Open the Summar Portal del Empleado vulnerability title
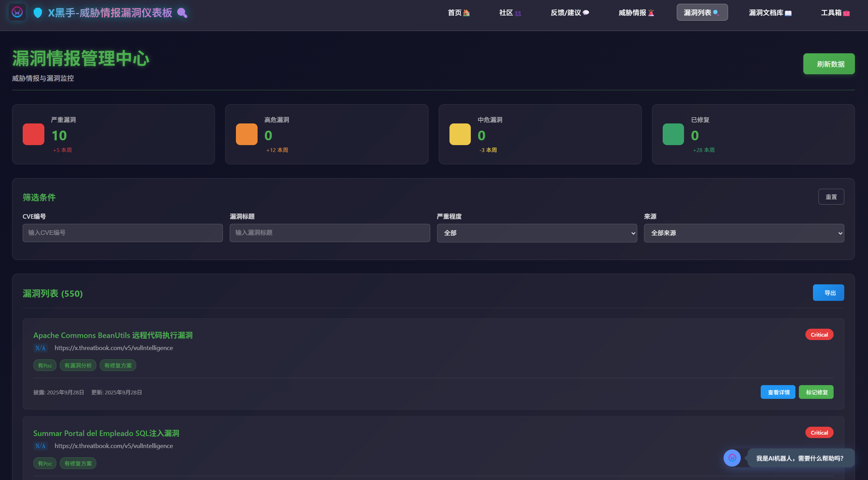Viewport: 868px width, 480px height. (x=106, y=433)
